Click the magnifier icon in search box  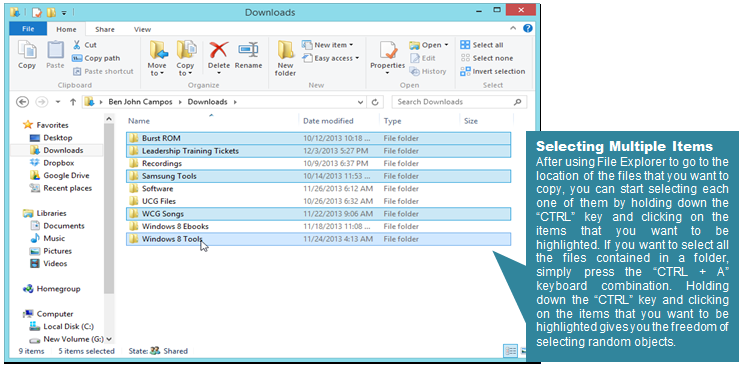coord(518,102)
